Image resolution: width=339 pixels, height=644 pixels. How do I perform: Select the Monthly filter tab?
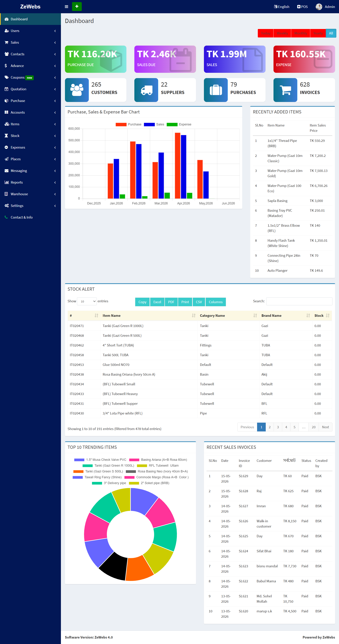pyautogui.click(x=301, y=33)
